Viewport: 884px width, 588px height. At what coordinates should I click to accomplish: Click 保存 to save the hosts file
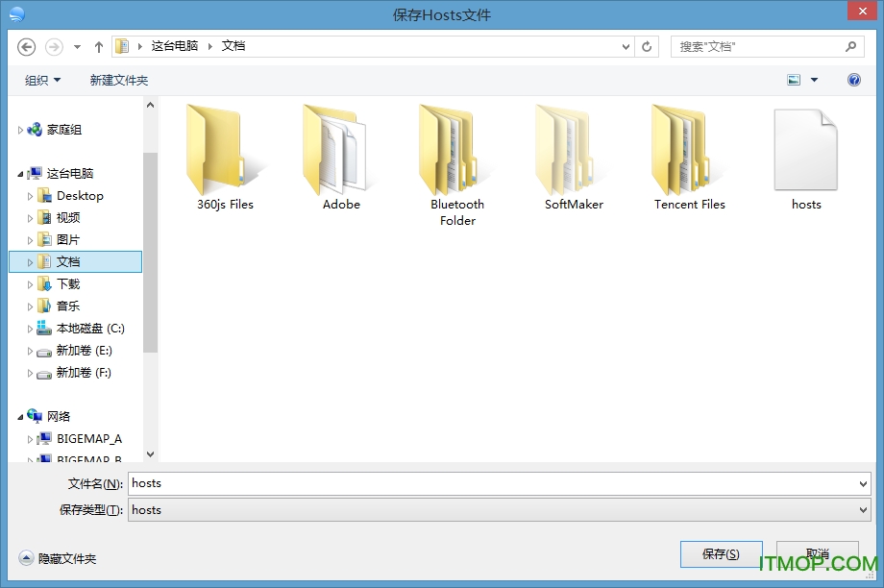coord(721,554)
